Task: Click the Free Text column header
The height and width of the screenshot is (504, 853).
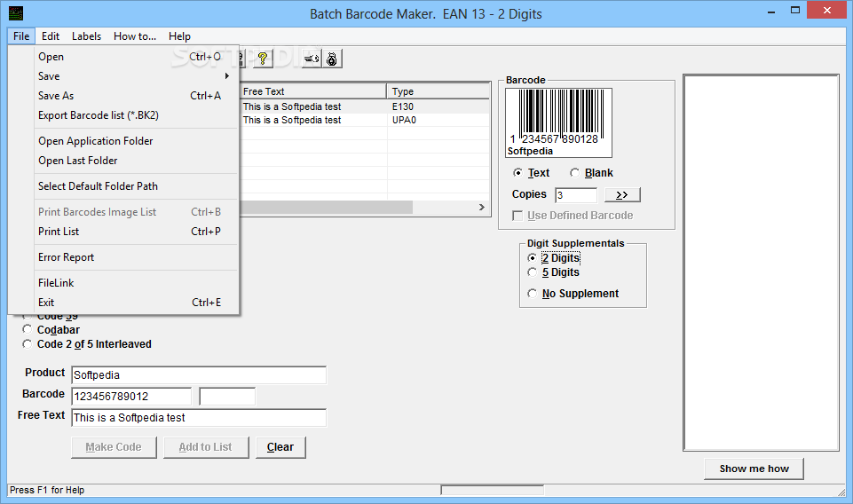Action: [312, 91]
